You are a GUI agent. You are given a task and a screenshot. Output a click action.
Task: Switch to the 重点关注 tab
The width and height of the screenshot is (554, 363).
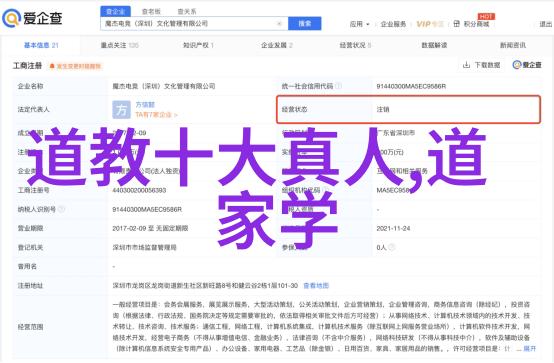click(x=119, y=45)
